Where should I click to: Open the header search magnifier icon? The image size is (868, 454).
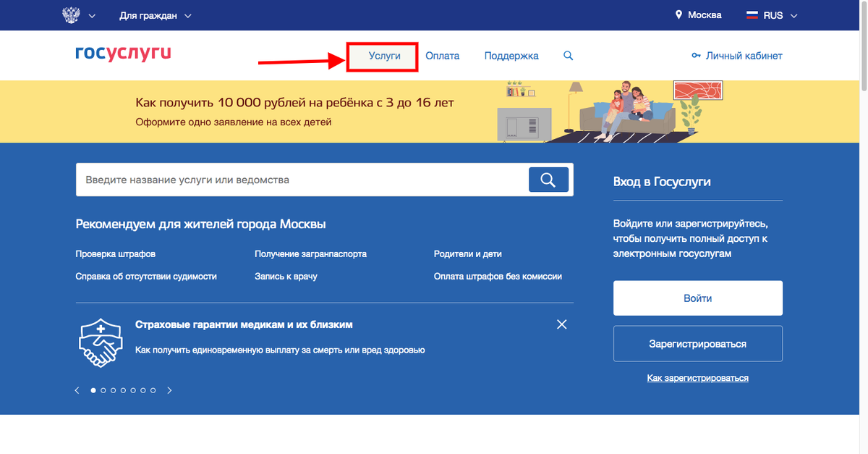coord(568,55)
